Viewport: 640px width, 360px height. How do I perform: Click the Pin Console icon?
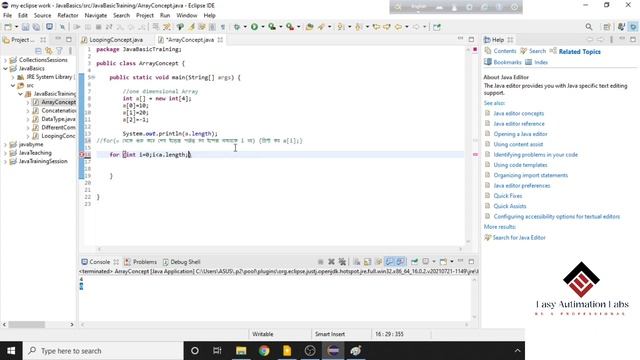click(414, 262)
